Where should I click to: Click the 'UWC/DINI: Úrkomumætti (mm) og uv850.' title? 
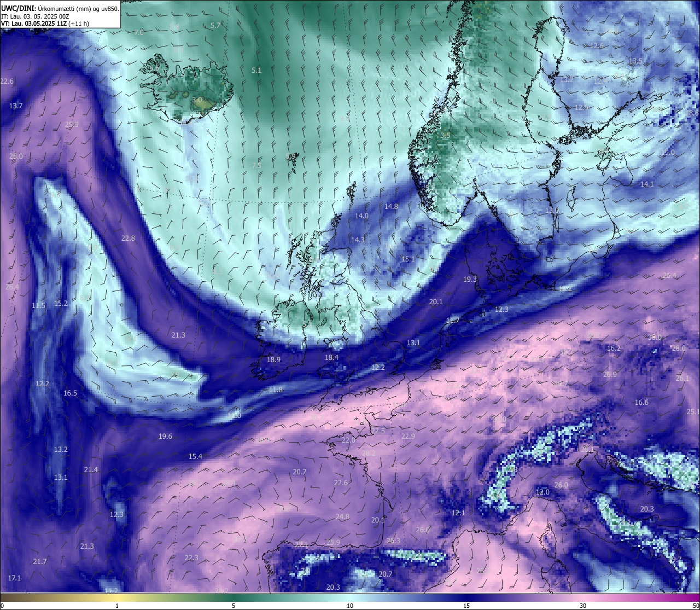tap(60, 9)
